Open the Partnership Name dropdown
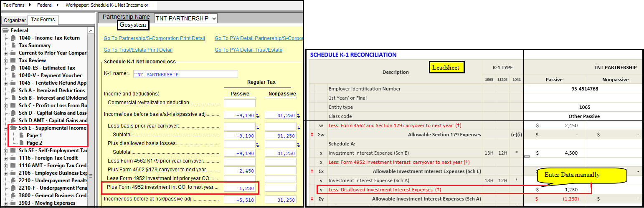644x208 pixels. 214,18
